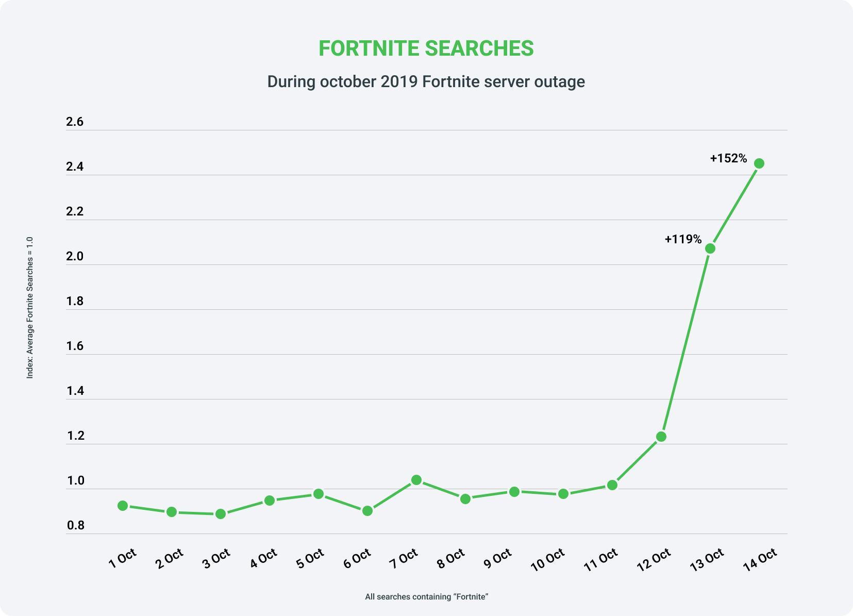The image size is (853, 616).
Task: Select the 6 Oct data point
Action: tap(367, 511)
